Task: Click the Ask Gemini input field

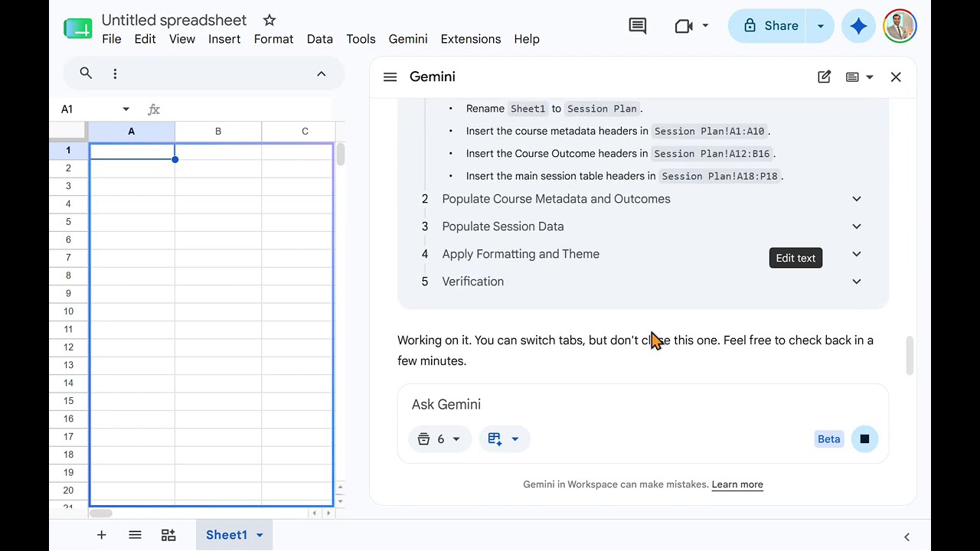Action: tap(642, 405)
